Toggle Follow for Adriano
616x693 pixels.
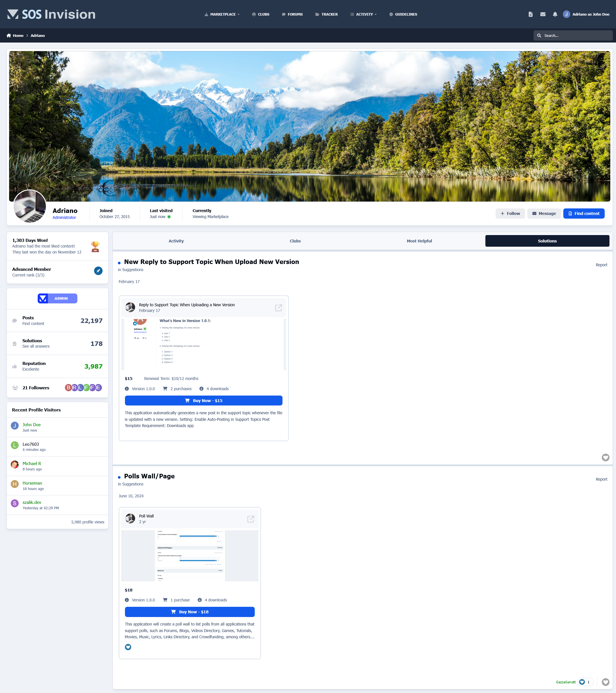(510, 213)
